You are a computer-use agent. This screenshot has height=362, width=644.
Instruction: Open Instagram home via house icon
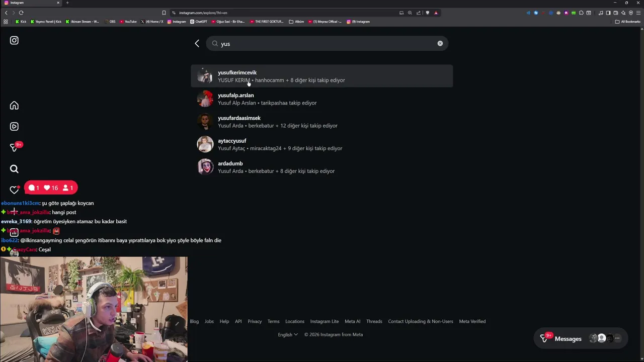pyautogui.click(x=14, y=105)
